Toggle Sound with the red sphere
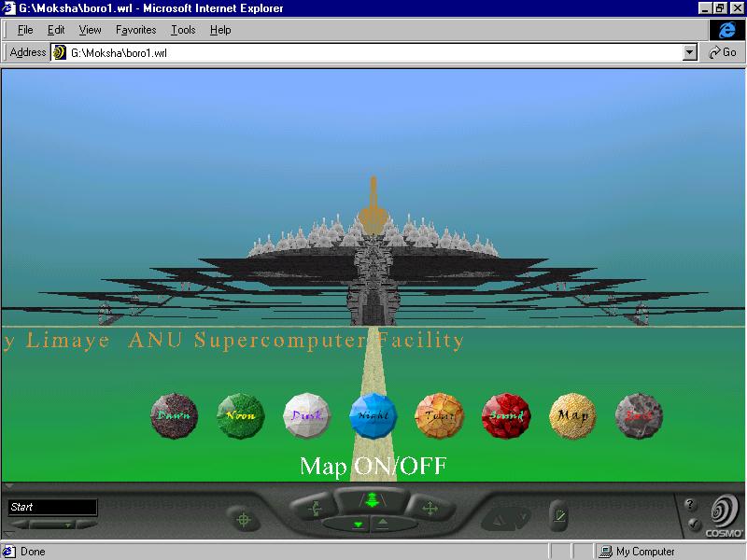The image size is (747, 560). coord(506,415)
